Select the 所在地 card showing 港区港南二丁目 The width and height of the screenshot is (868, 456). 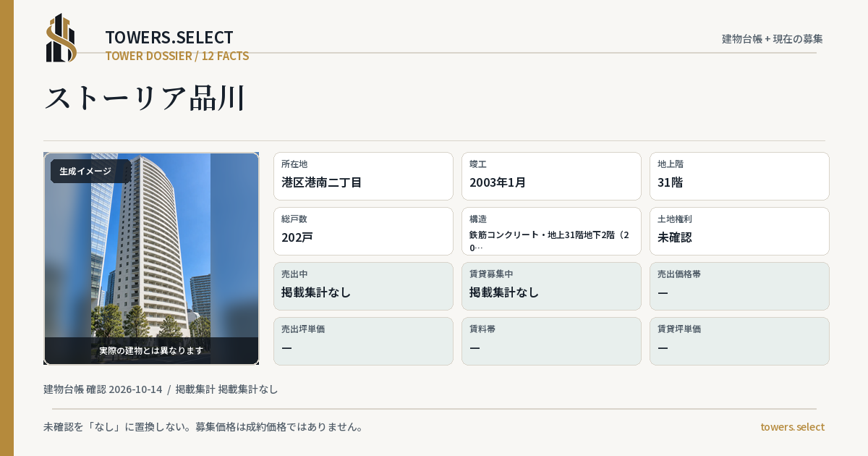point(363,176)
